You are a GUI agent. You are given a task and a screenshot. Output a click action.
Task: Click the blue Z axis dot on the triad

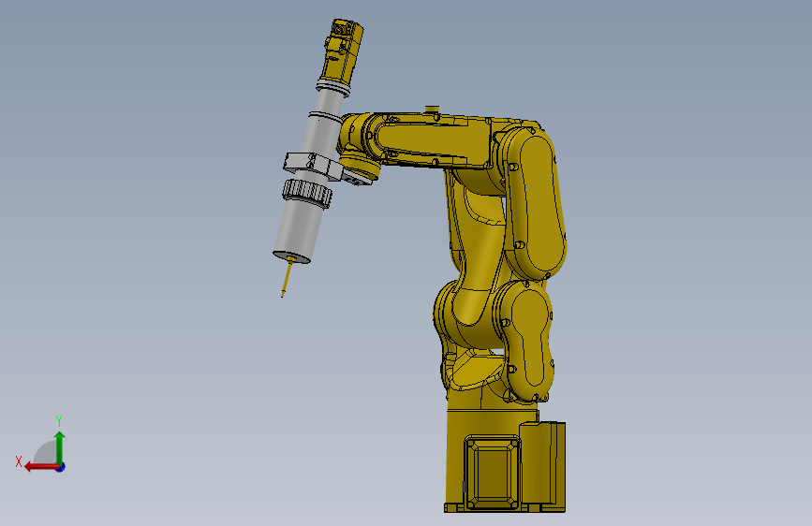(61, 467)
